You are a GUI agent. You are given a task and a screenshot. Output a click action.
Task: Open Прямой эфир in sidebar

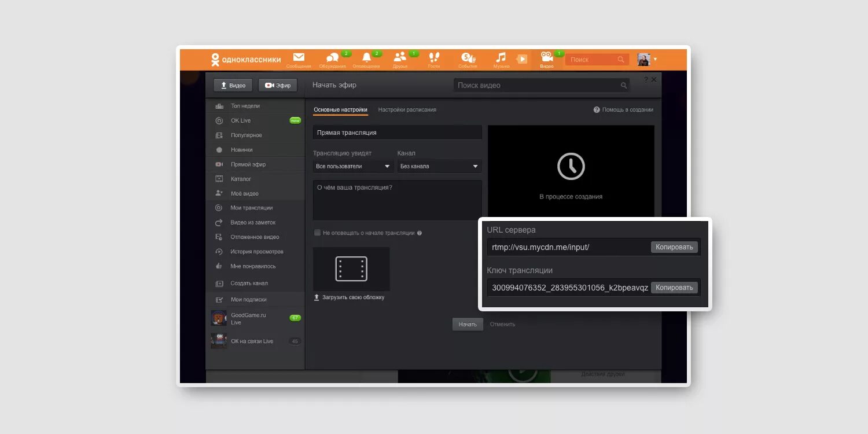coord(255,164)
